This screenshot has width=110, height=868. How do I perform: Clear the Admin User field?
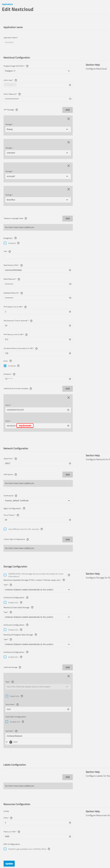(x=70, y=85)
